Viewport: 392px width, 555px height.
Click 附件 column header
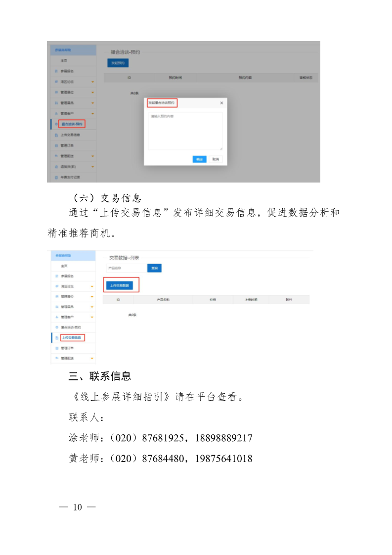point(289,300)
